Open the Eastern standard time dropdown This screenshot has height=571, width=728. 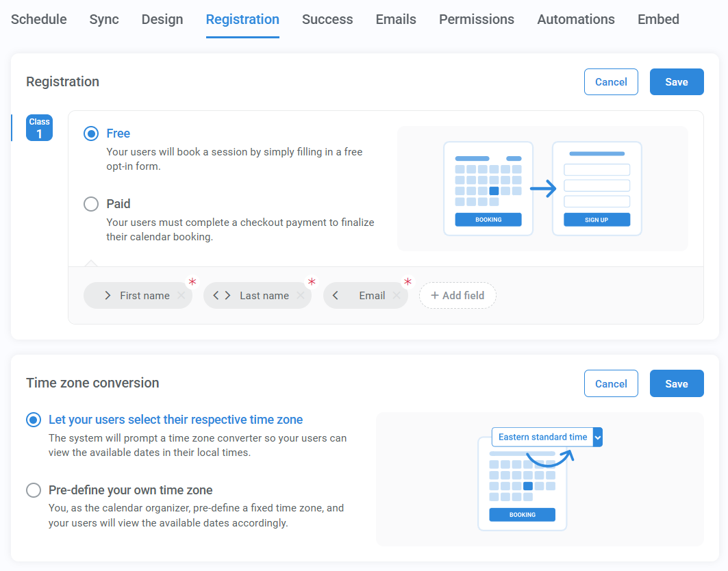tap(597, 437)
